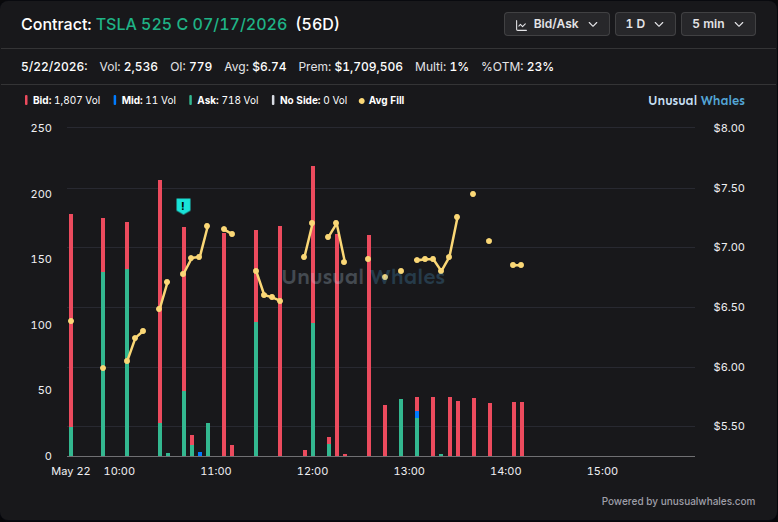Click the OI: 779 statistic
Viewport: 778px width, 522px height.
[191, 66]
